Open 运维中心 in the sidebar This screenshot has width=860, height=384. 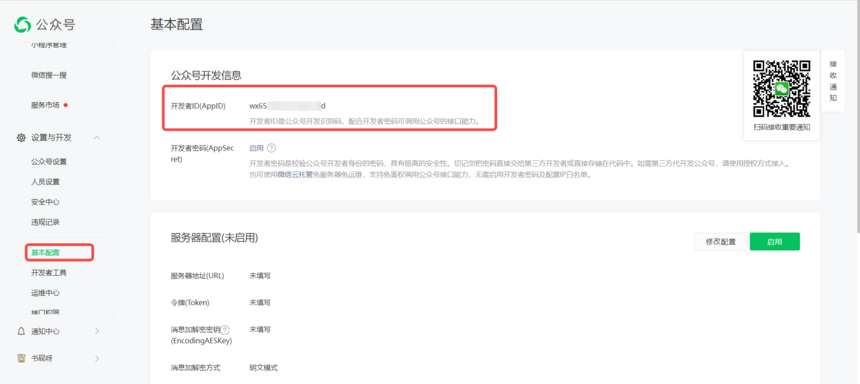[x=45, y=293]
